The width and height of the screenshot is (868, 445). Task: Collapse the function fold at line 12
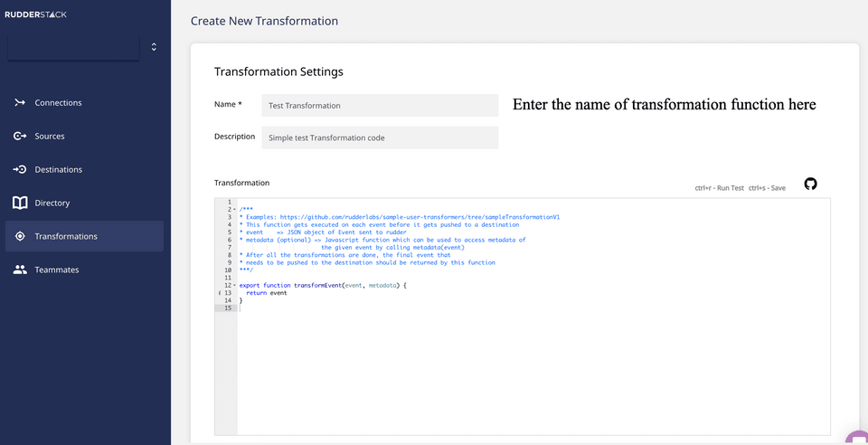[x=235, y=286]
